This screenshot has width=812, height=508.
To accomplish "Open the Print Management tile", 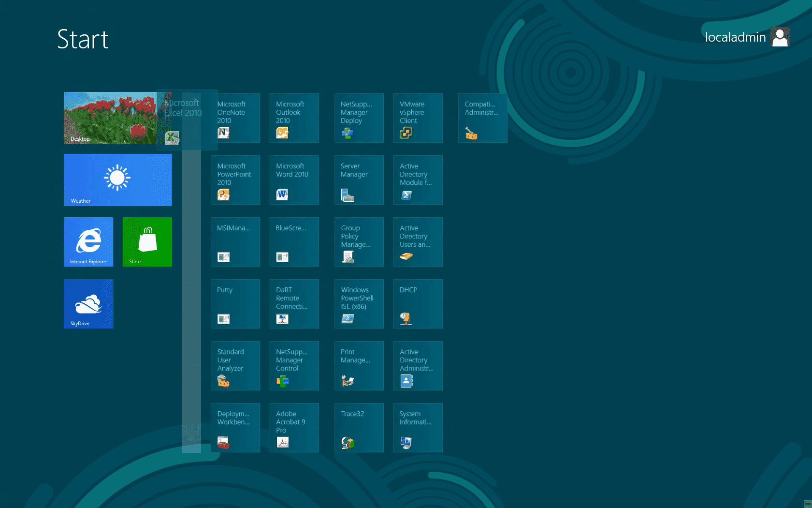I will 359,366.
